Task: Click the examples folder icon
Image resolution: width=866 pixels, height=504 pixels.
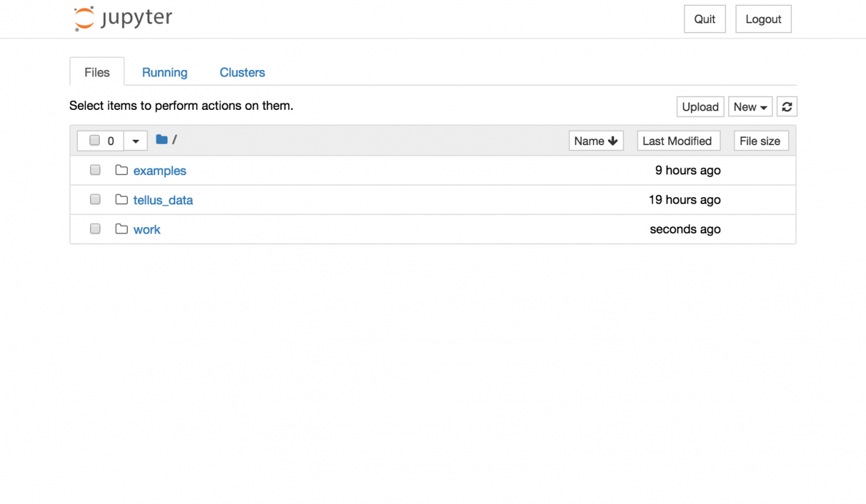Action: (x=121, y=170)
